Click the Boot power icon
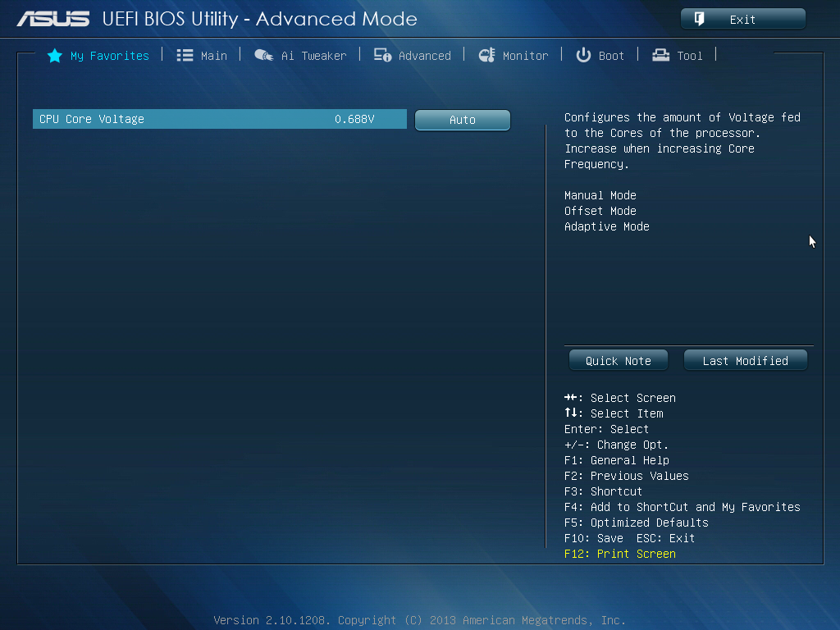This screenshot has width=840, height=630. click(x=583, y=55)
